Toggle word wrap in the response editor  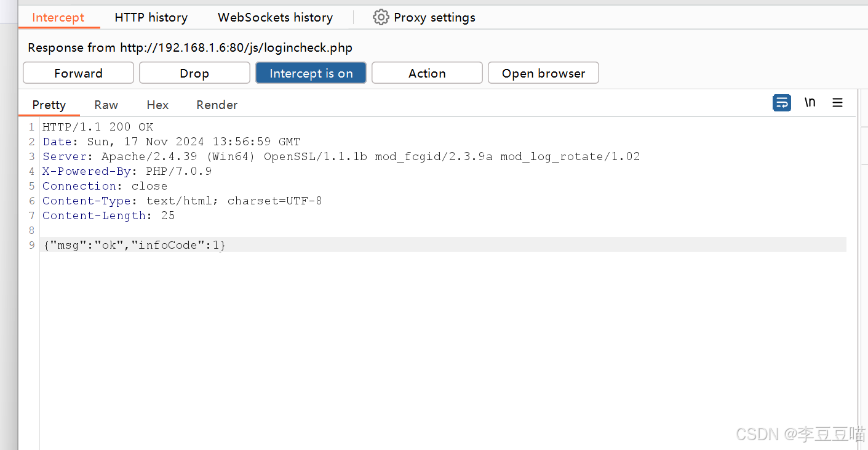coord(781,103)
